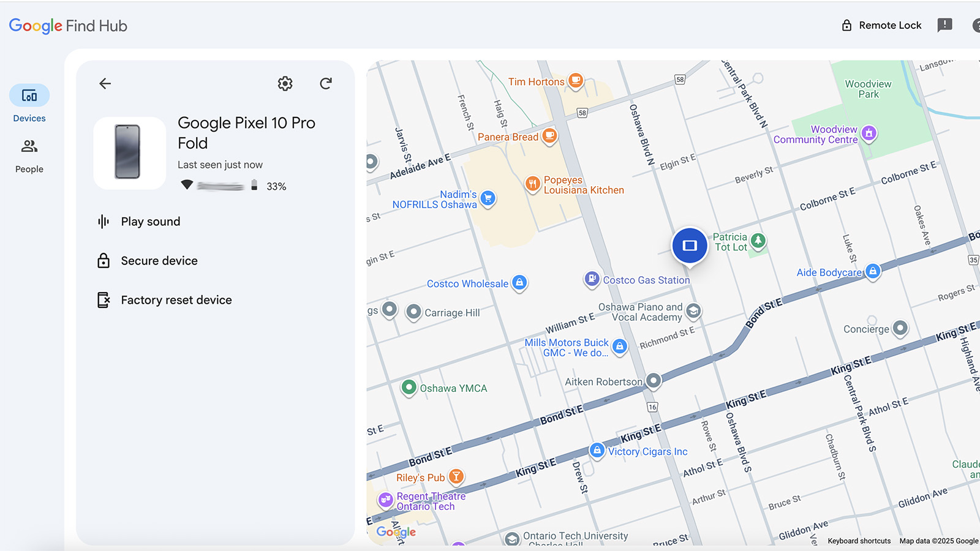980x551 pixels.
Task: Select the Google Pixel 10 Pro Fold thumbnail
Action: [x=129, y=153]
